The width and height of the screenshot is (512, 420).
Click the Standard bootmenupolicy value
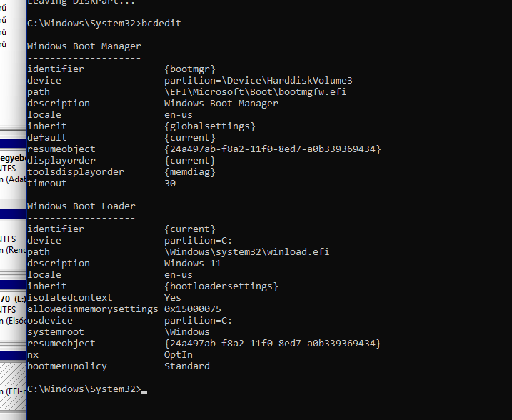186,366
